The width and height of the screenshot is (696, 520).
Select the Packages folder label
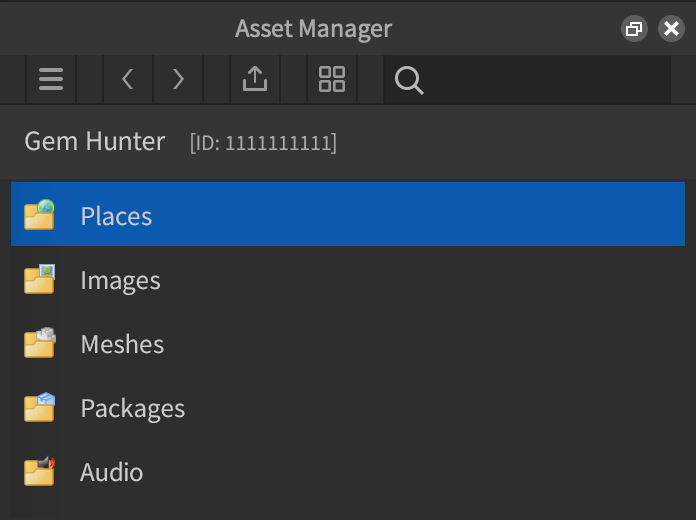tap(132, 409)
